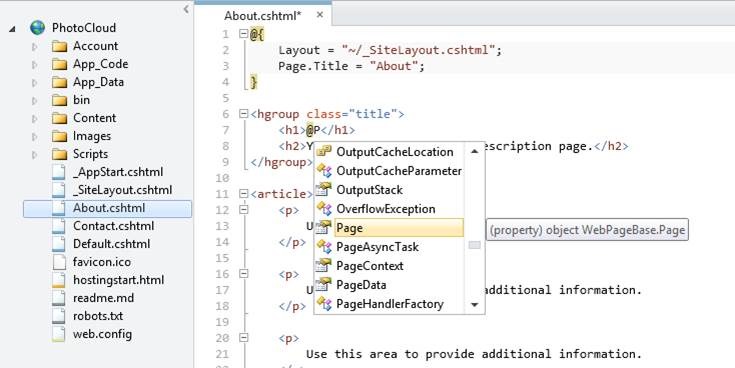Click the favicon.ico file icon
The image size is (735, 368).
tap(59, 262)
